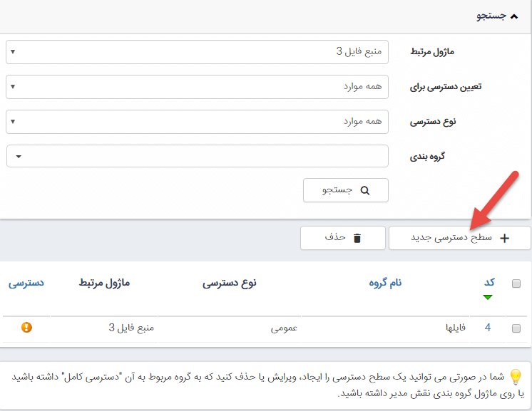The height and width of the screenshot is (411, 532).
Task: Toggle the select-all checkbox in table header
Action: point(516,283)
